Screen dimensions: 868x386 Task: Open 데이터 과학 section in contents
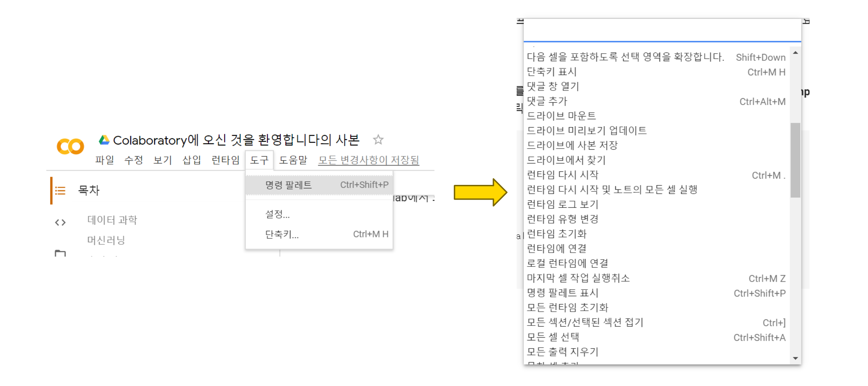112,220
